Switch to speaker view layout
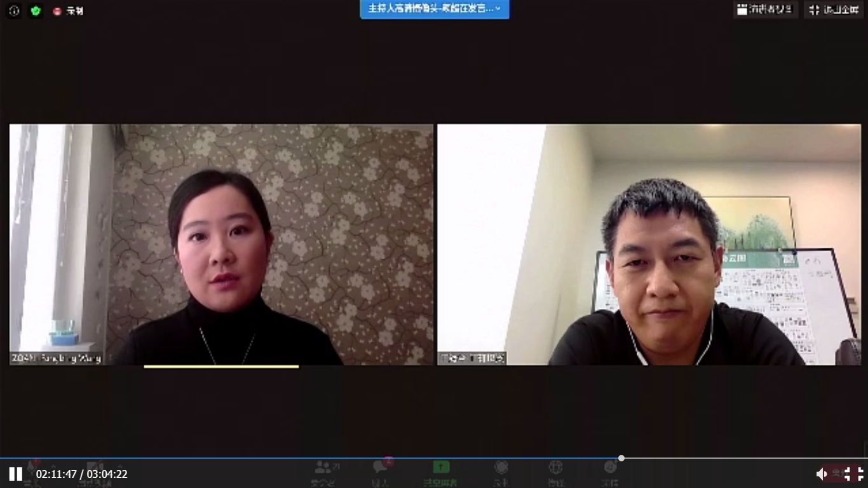Image resolution: width=868 pixels, height=488 pixels. [765, 10]
